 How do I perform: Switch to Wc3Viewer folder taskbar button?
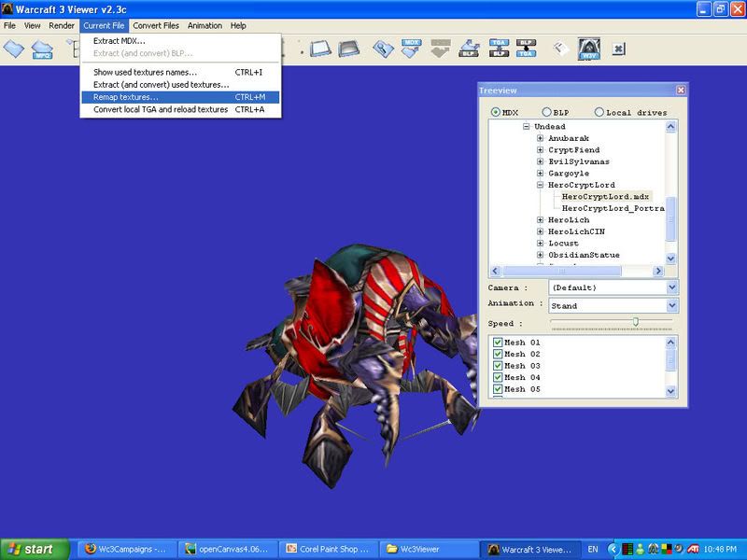(429, 549)
